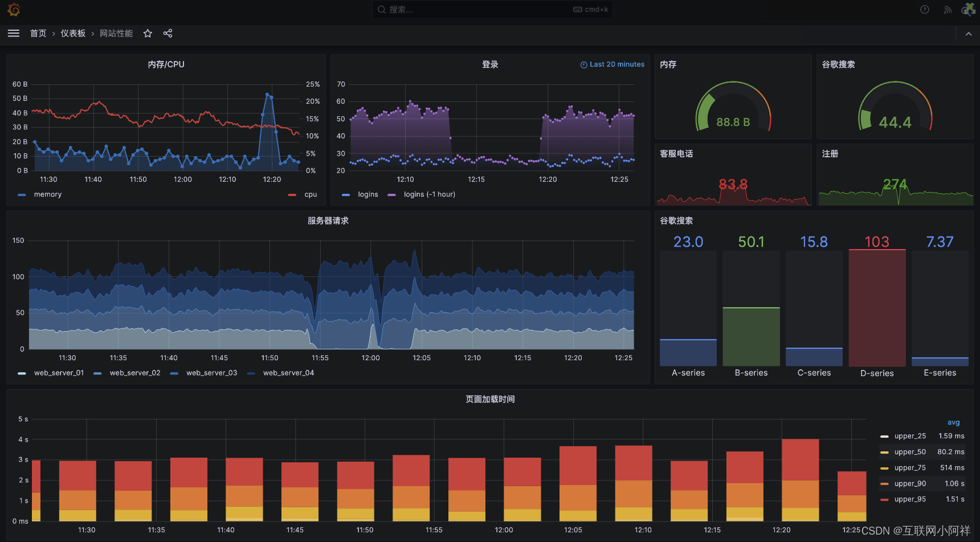980x542 pixels.
Task: Click the 1.51 s avg value
Action: coord(955,499)
